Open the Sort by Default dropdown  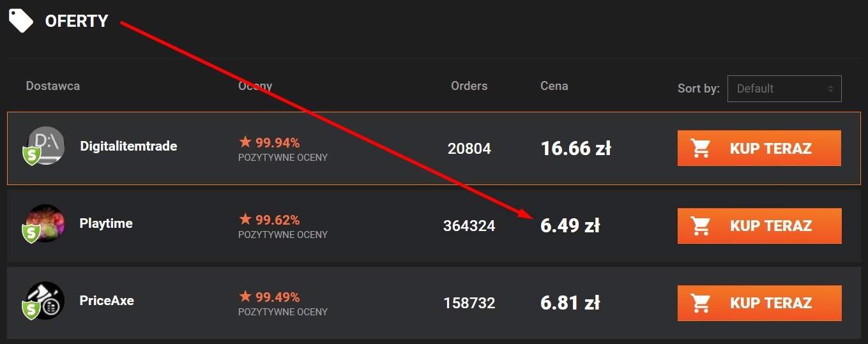(x=784, y=89)
